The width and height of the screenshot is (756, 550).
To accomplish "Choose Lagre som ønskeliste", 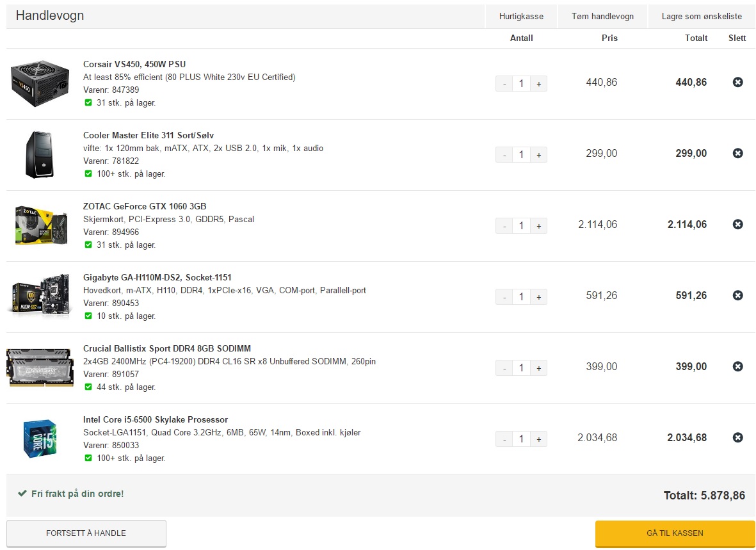I will pyautogui.click(x=702, y=17).
